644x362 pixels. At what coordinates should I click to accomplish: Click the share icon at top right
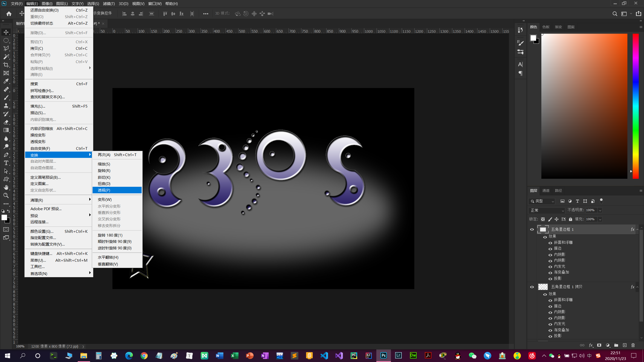click(638, 14)
